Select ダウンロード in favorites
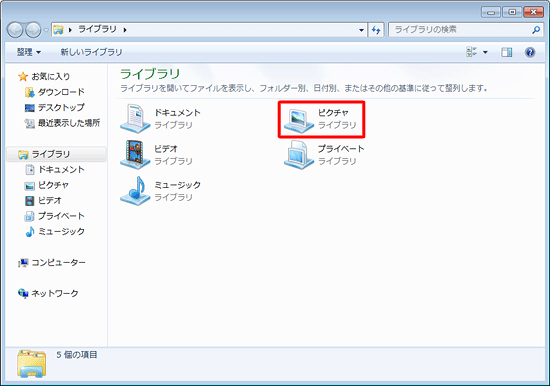The height and width of the screenshot is (386, 550). pyautogui.click(x=55, y=92)
